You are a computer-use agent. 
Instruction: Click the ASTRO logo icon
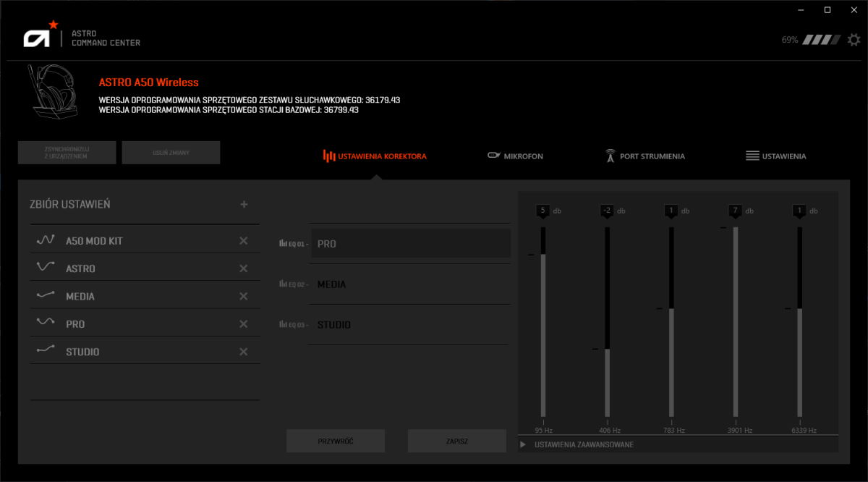pyautogui.click(x=40, y=36)
